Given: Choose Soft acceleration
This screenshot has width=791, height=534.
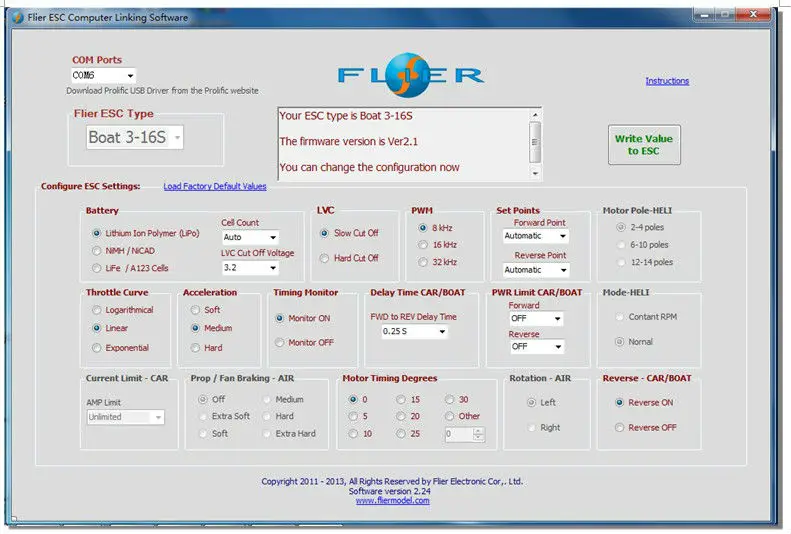Looking at the screenshot, I should [x=194, y=310].
